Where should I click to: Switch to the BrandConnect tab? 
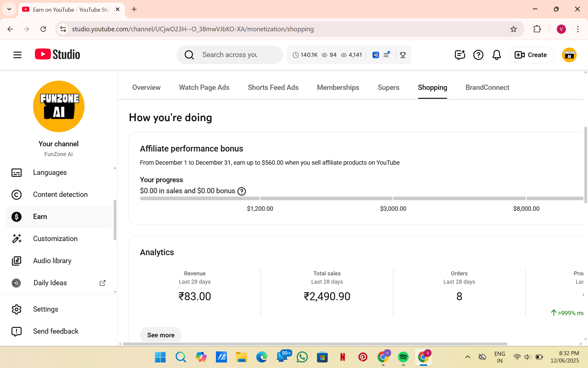pyautogui.click(x=487, y=87)
